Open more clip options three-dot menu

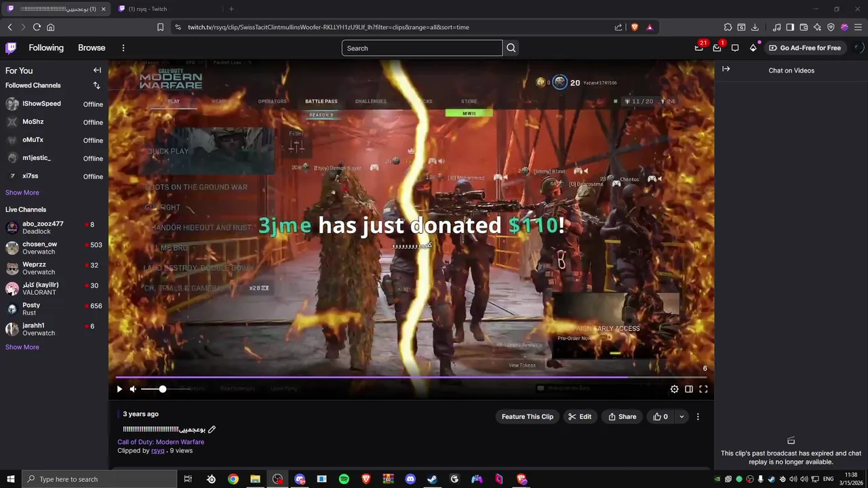tap(698, 417)
